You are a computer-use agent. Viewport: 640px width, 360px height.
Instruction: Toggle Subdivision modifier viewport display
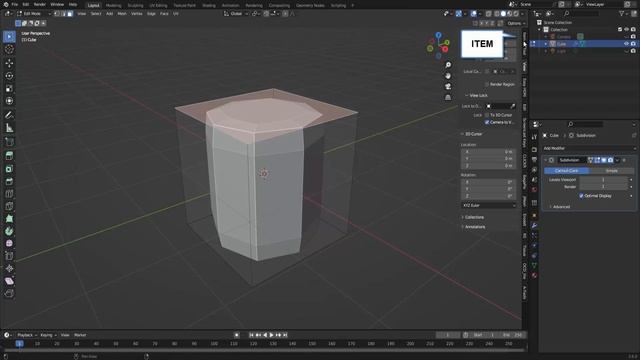[604, 160]
